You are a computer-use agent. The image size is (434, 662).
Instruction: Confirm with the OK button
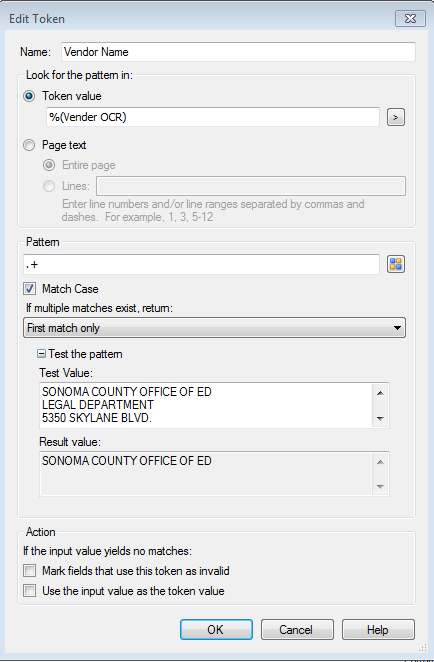coord(216,629)
